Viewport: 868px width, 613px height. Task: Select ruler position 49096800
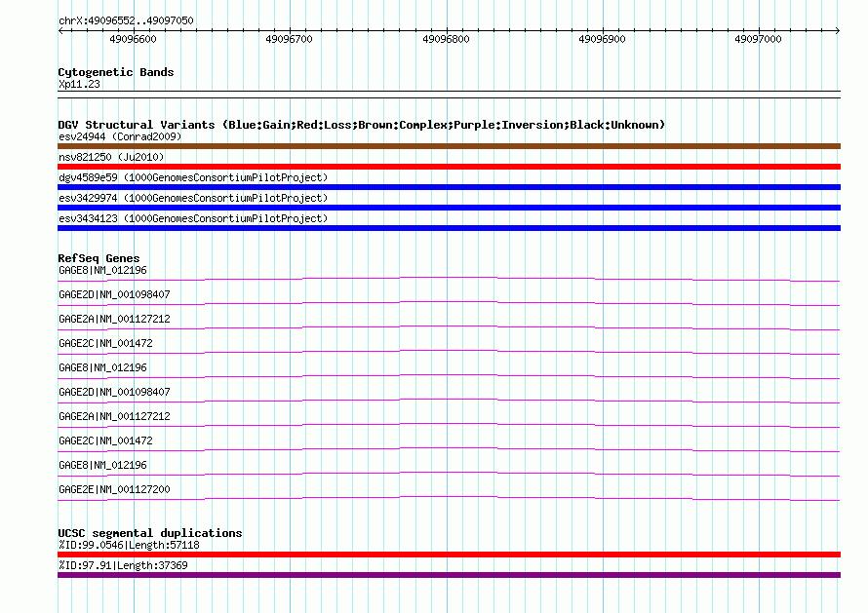[x=446, y=39]
